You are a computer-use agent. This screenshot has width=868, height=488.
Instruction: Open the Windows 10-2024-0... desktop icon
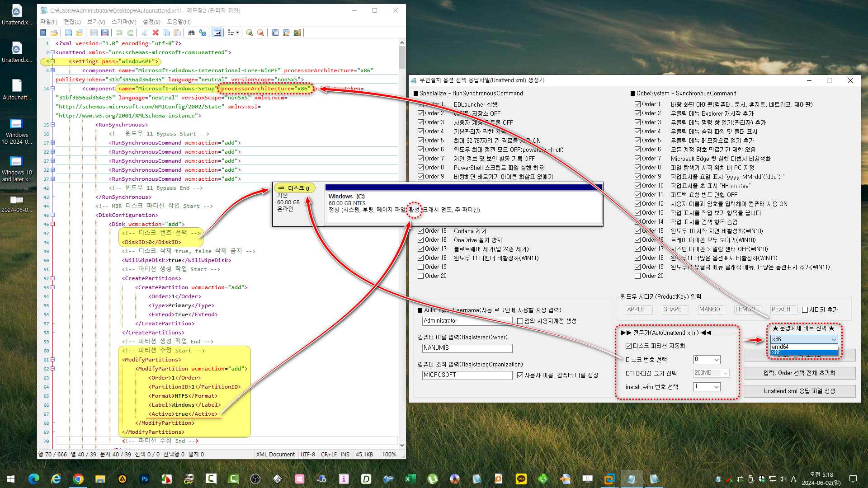tap(17, 131)
